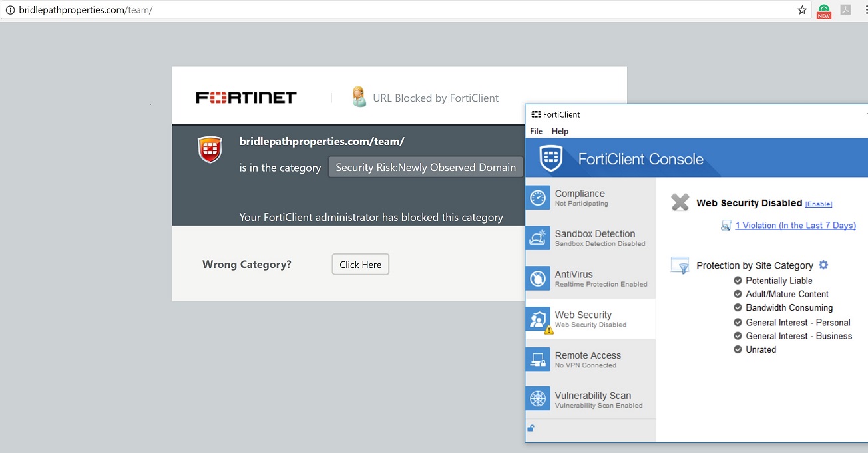The width and height of the screenshot is (868, 453).
Task: Open the Remote Access icon
Action: pos(538,359)
